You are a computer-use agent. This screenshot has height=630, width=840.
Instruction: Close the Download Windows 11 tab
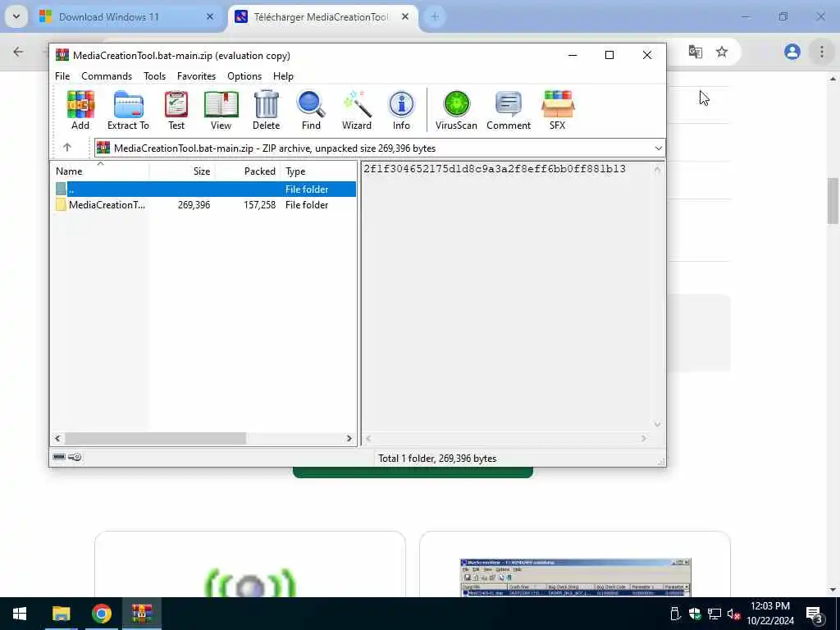coord(210,16)
